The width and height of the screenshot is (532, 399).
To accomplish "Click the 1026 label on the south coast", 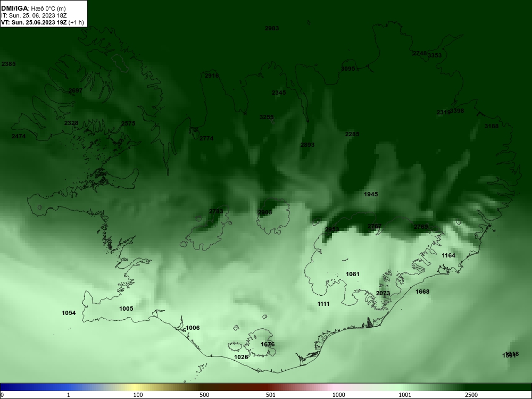I will [x=241, y=358].
